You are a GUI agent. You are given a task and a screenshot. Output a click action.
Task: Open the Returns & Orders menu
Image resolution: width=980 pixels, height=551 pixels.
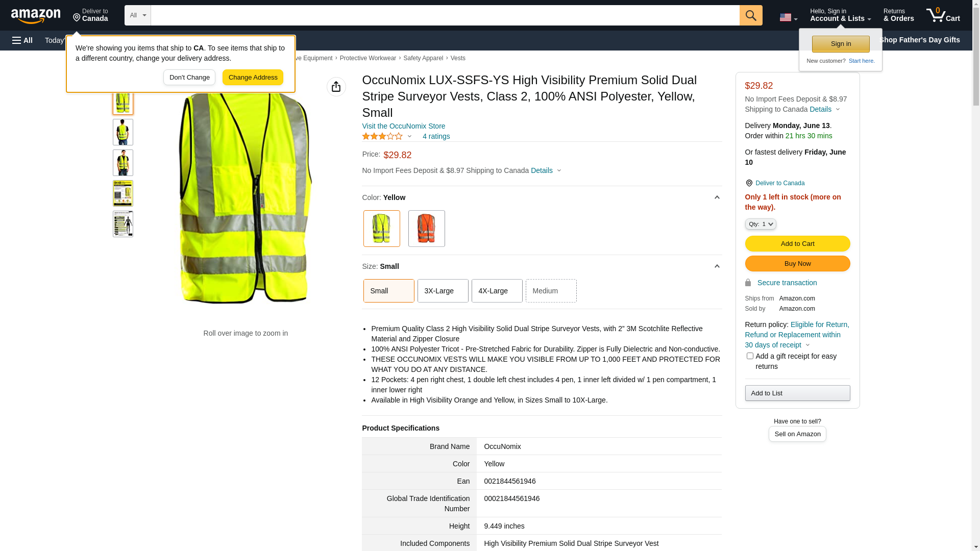pos(898,15)
